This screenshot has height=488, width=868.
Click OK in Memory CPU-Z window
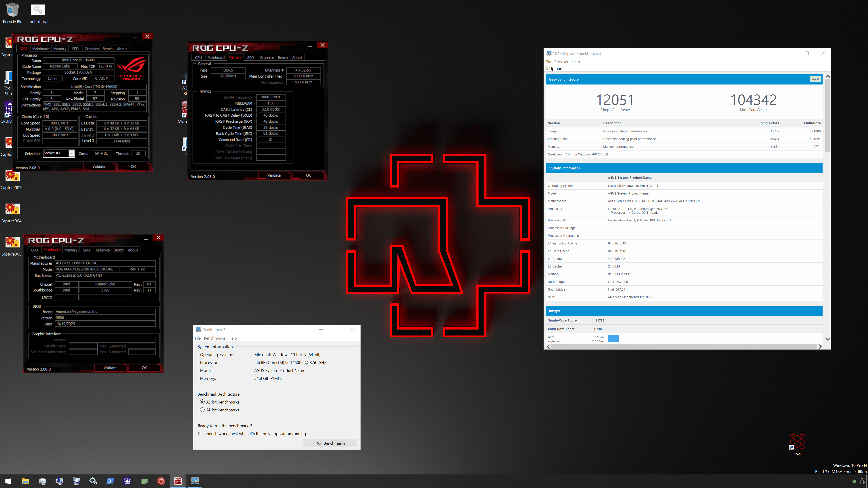pos(308,175)
